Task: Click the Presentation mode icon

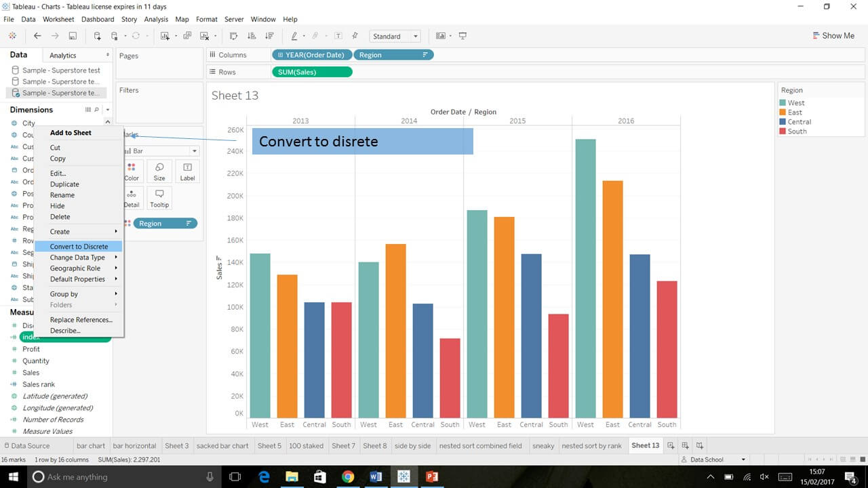Action: [x=462, y=36]
